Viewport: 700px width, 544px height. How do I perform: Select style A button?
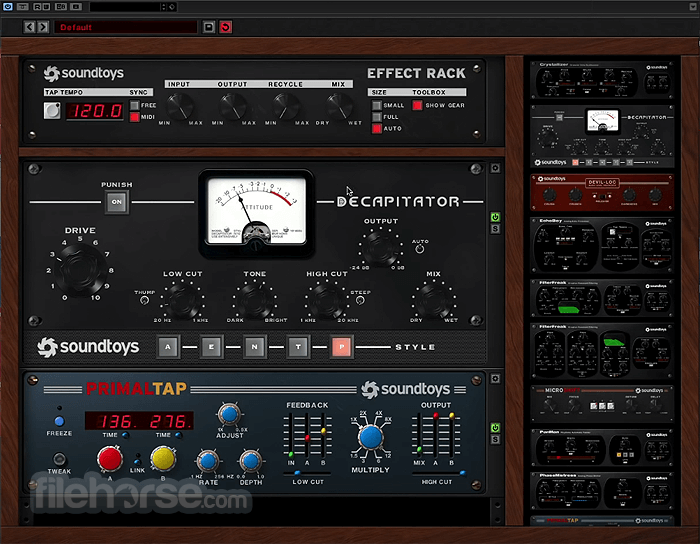[x=168, y=347]
